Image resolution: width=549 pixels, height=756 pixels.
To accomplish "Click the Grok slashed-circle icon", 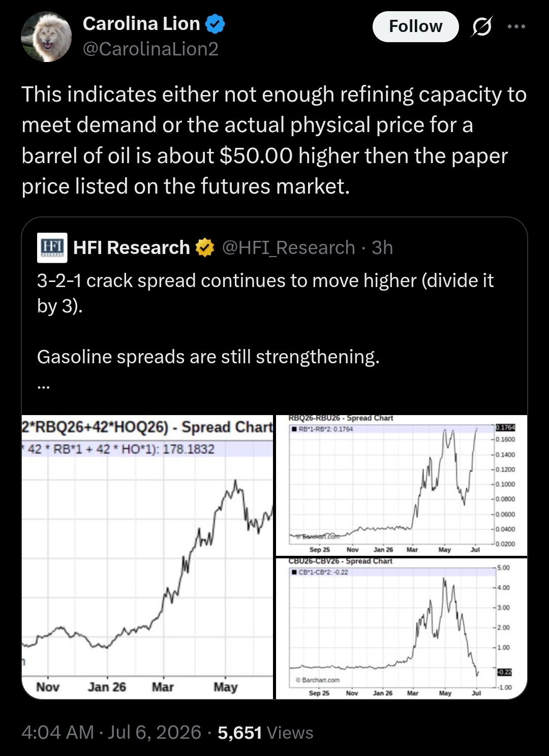I will pos(481,26).
